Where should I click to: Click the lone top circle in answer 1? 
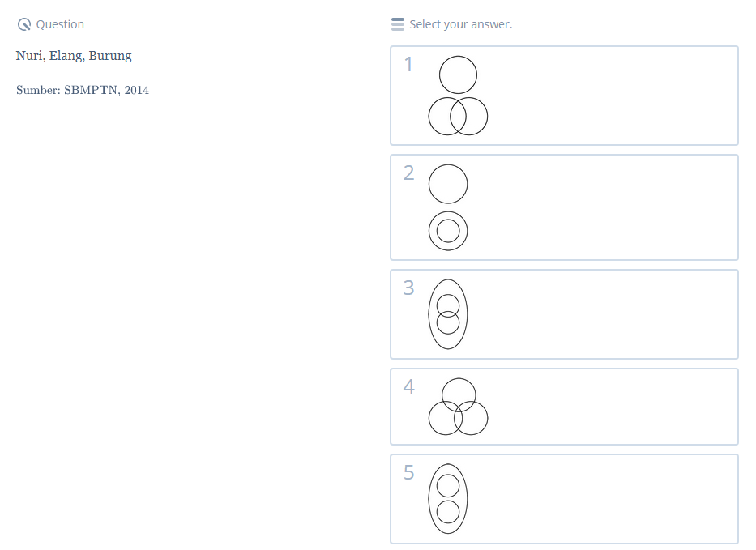[458, 75]
